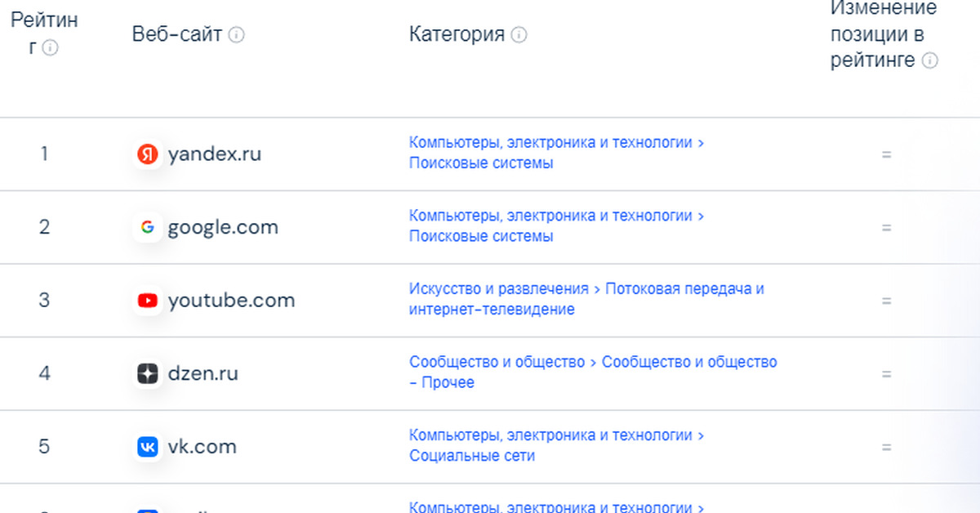Open the google.com Поисковые системы category link
Image resolution: width=980 pixels, height=513 pixels.
click(x=481, y=236)
